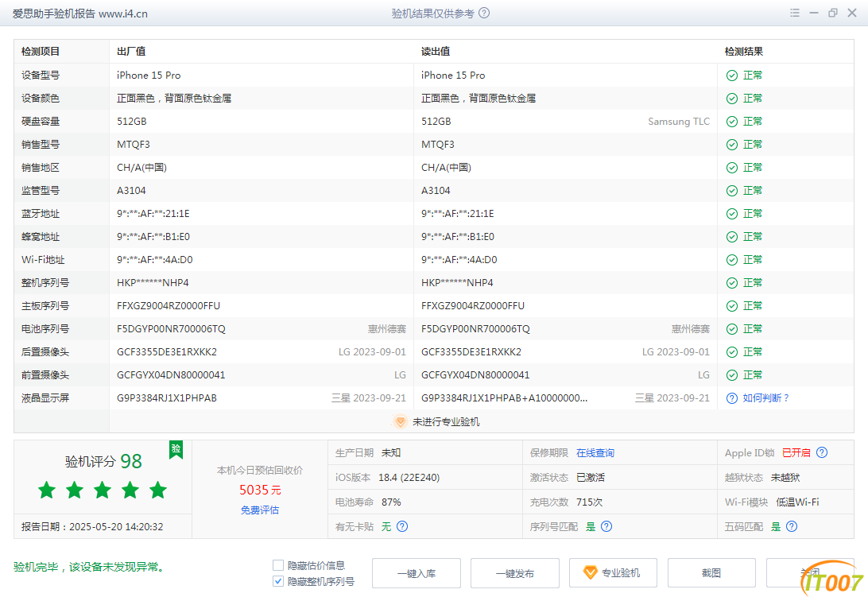868x601 pixels.
Task: Click the read value G9P3384RJ1X1PHPAB+A10000000...
Action: point(504,398)
